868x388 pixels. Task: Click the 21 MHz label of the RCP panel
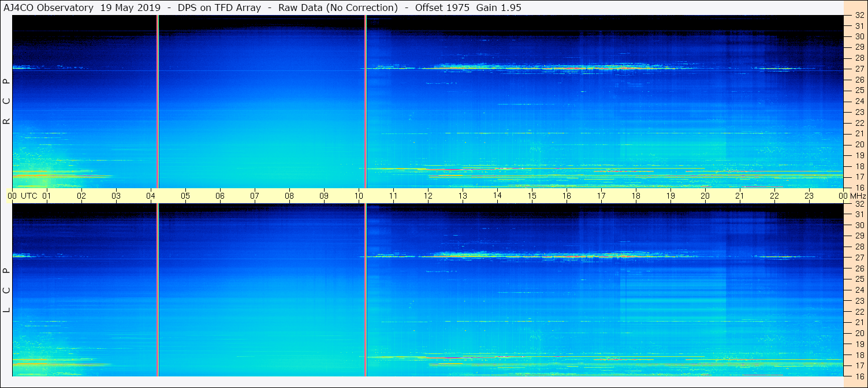(859, 133)
